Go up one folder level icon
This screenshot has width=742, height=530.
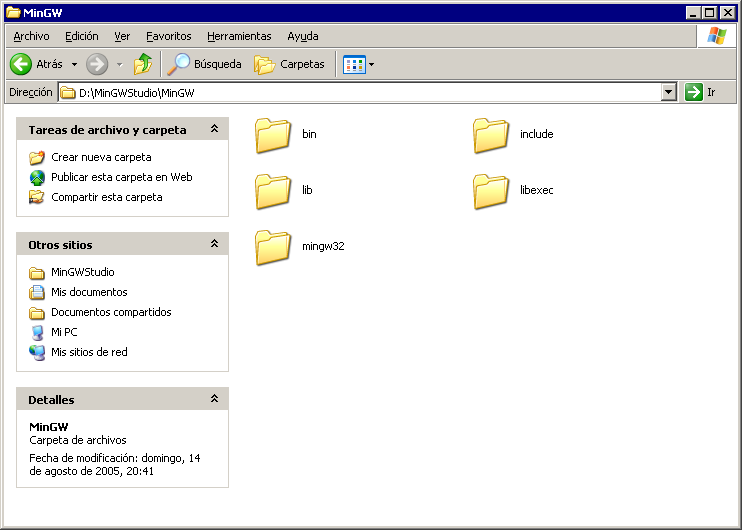[x=142, y=64]
